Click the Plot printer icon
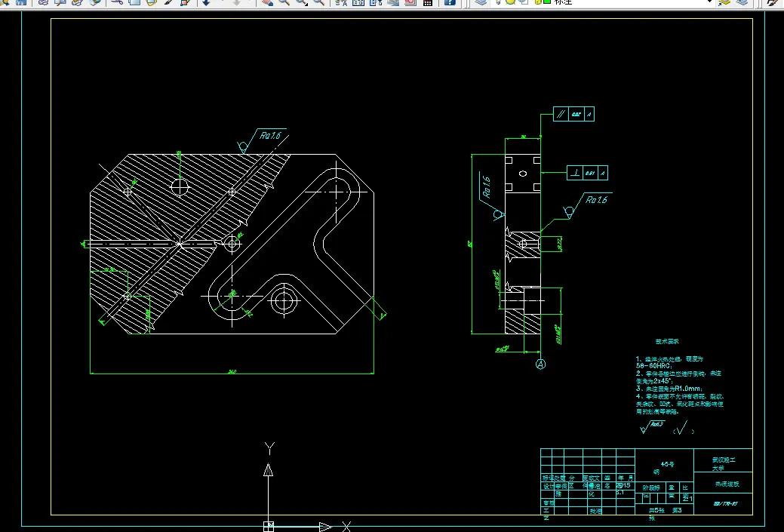The image size is (784, 532). tap(43, 2)
